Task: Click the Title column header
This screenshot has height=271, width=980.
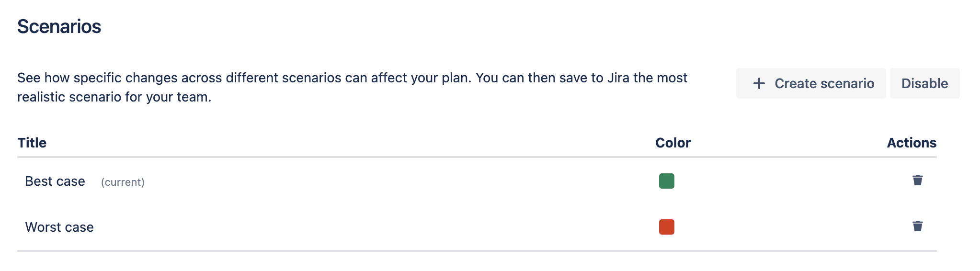Action: (x=32, y=143)
